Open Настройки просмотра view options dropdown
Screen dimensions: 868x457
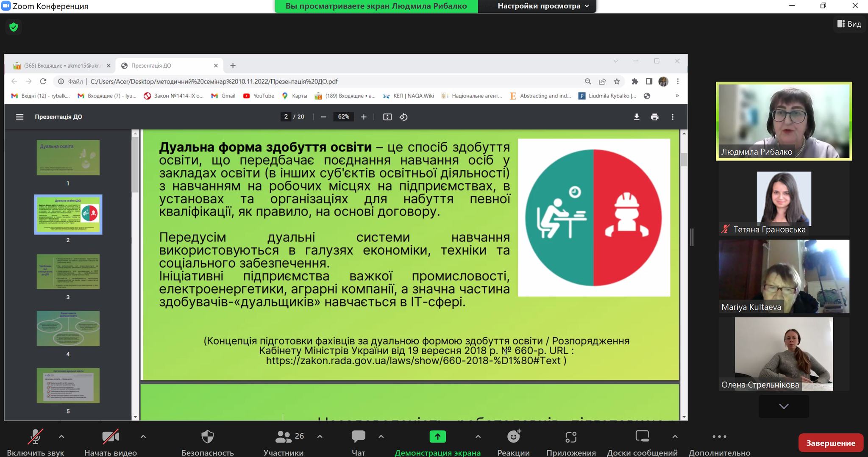(x=543, y=6)
